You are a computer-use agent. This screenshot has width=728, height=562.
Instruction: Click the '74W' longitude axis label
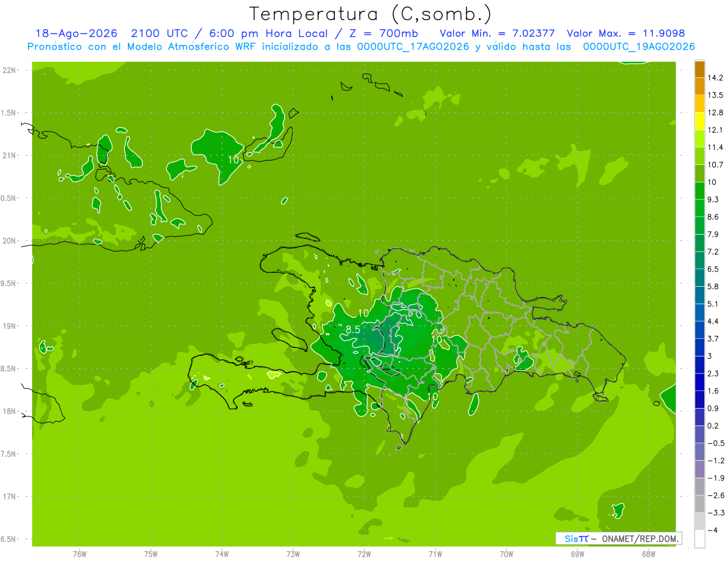point(222,553)
